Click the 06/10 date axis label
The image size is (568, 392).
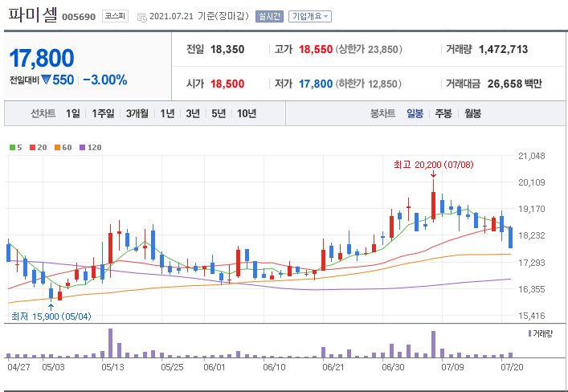click(x=274, y=367)
